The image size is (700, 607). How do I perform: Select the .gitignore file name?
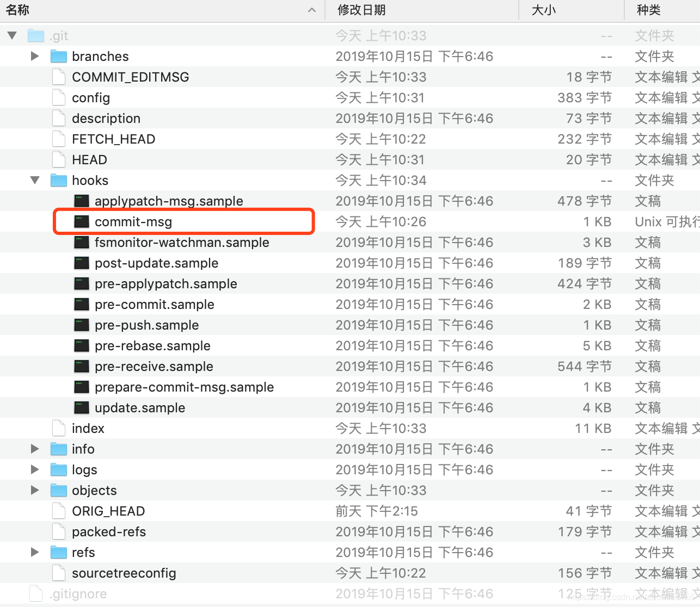pyautogui.click(x=78, y=594)
